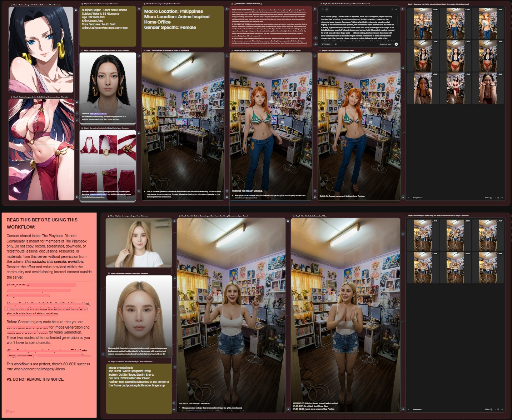The height and width of the screenshot is (420, 512).
Task: Open Keep Items dropdown in bottom download node
Action: [x=418, y=409]
